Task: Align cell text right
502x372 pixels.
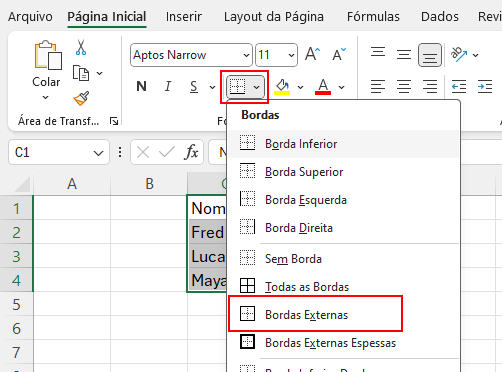Action: tap(430, 87)
